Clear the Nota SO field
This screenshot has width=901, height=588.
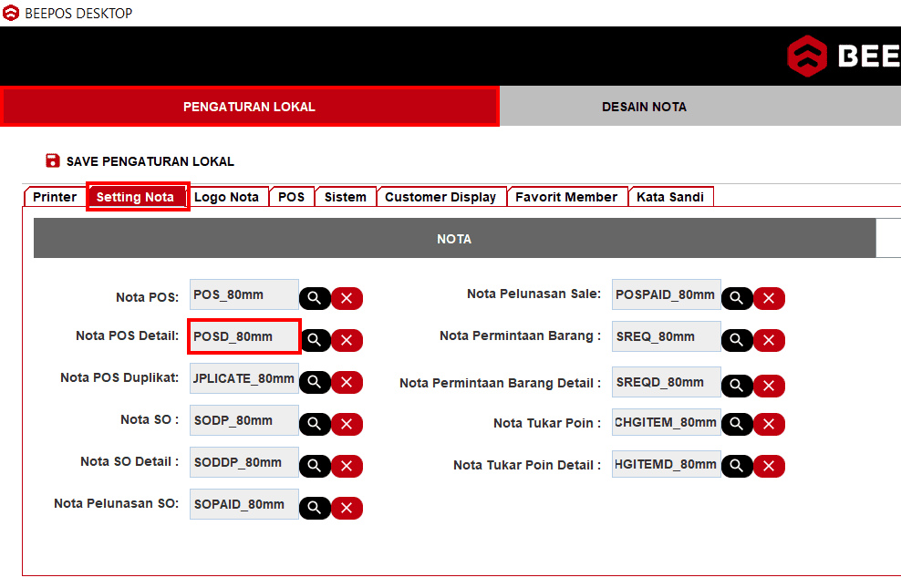(x=347, y=424)
